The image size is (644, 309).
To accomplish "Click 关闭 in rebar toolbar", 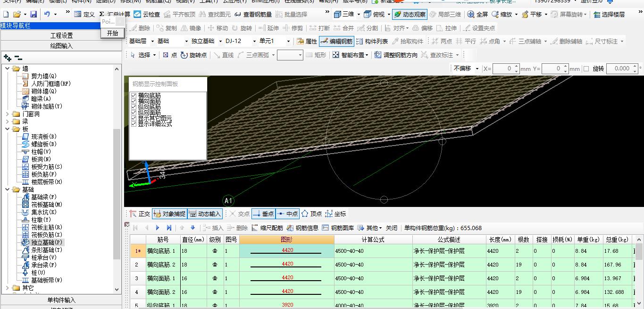I will point(392,228).
